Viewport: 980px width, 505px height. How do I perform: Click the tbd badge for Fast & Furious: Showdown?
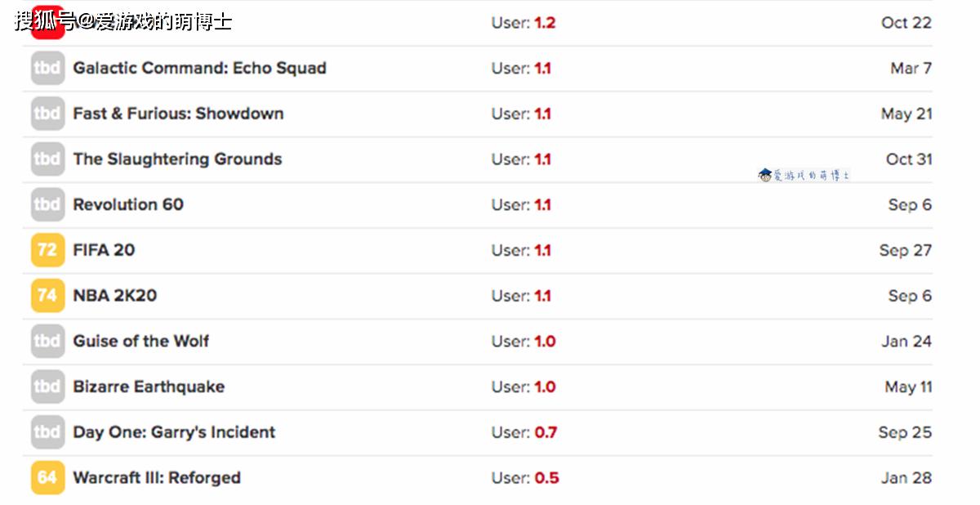[x=47, y=114]
